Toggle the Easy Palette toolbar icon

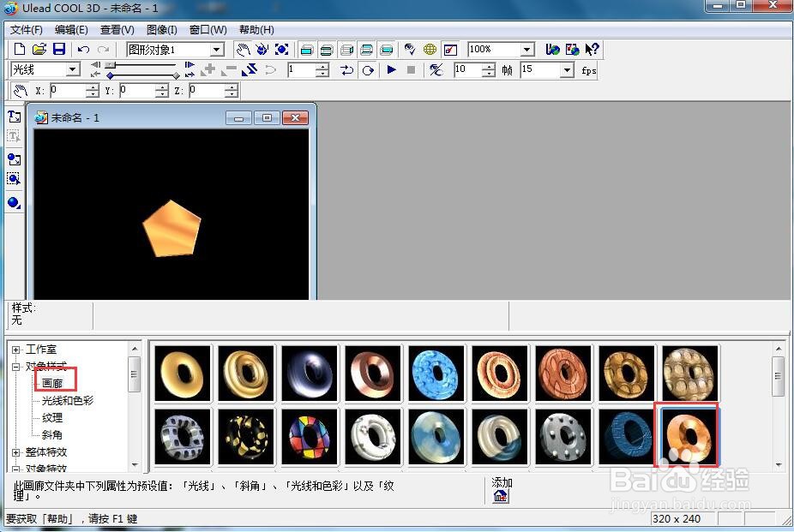point(450,49)
